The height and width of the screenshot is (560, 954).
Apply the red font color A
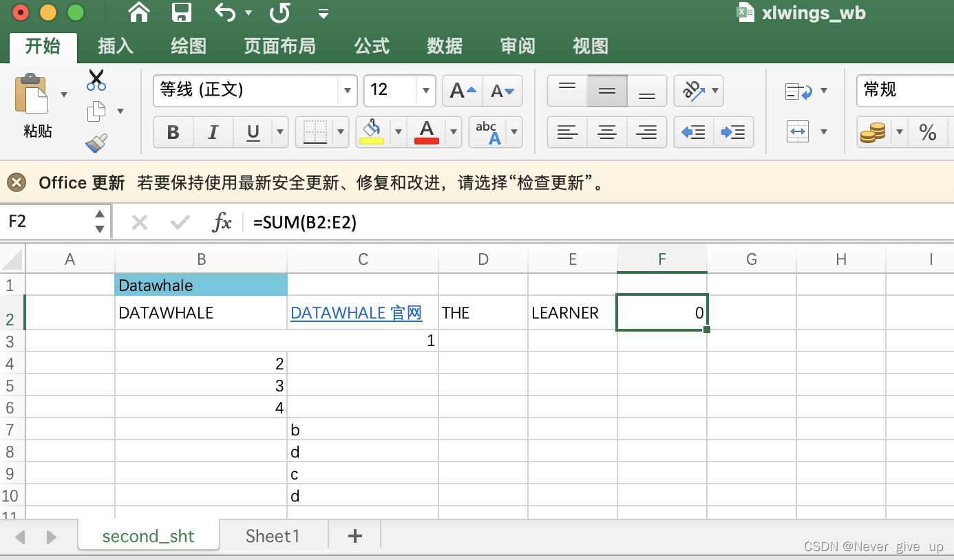pyautogui.click(x=427, y=132)
